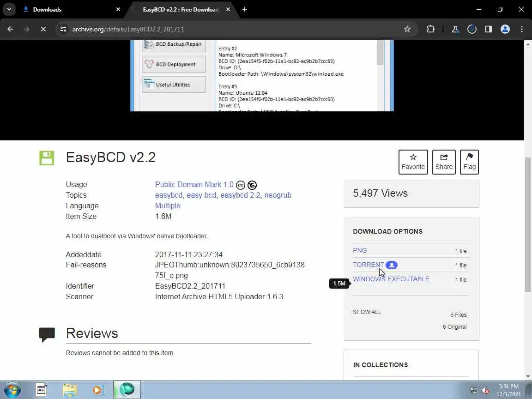
Task: Click the browser forward arrow
Action: (x=26, y=29)
